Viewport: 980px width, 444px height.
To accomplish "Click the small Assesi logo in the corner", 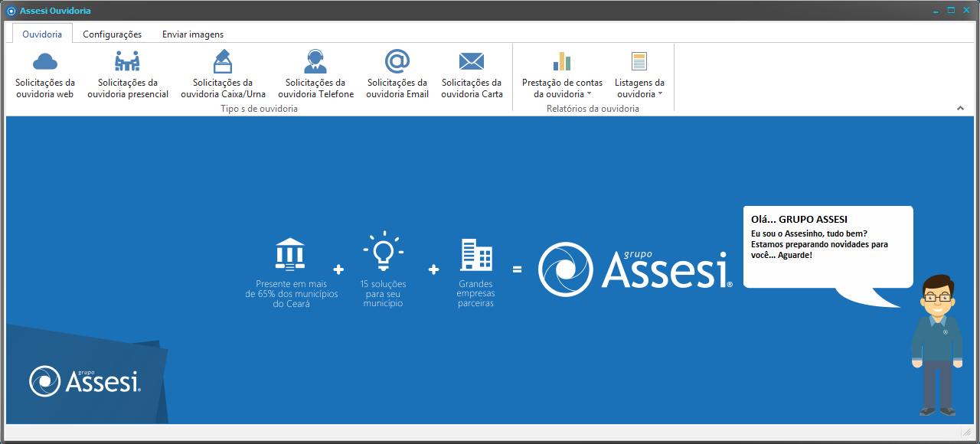I will click(x=85, y=380).
